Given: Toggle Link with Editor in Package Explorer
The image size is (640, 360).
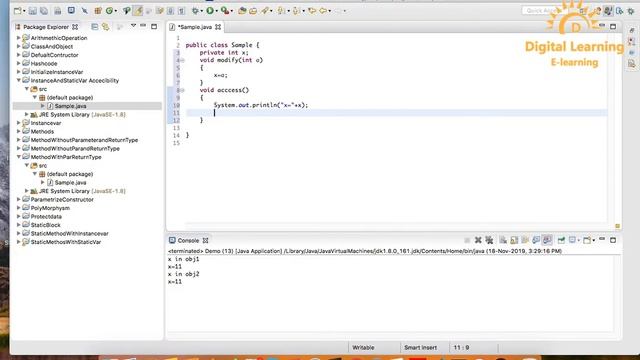Looking at the screenshot, I should [x=106, y=27].
